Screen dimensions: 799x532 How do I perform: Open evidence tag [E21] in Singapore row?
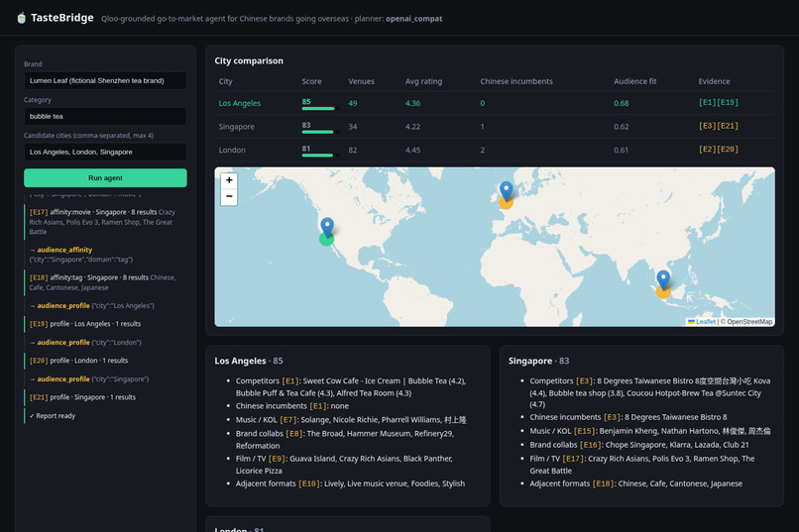point(729,126)
